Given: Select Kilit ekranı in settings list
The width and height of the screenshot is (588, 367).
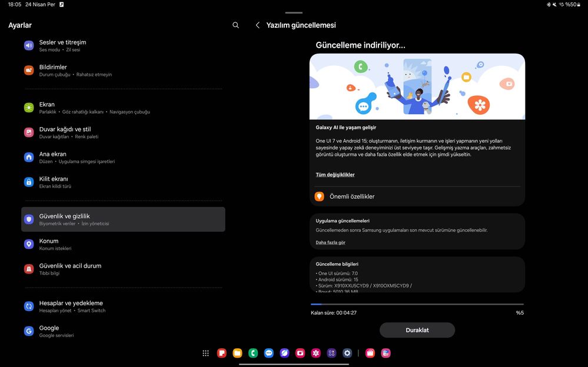Looking at the screenshot, I should [123, 182].
